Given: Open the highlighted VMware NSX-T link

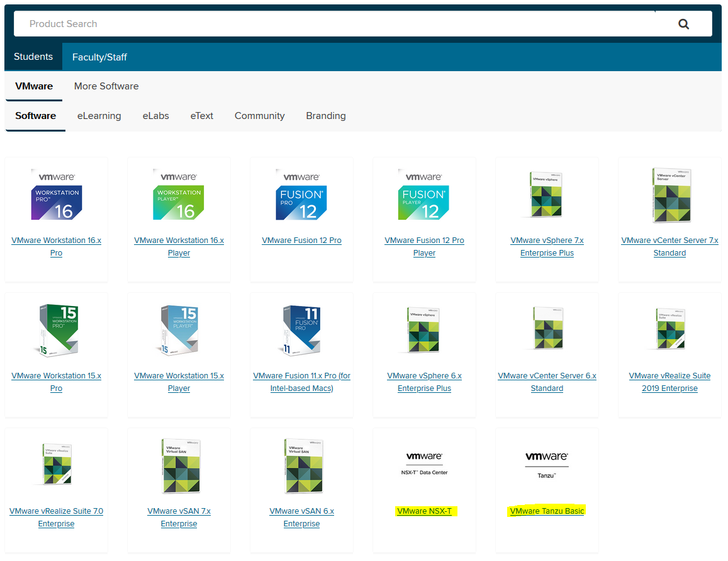Looking at the screenshot, I should click(424, 511).
